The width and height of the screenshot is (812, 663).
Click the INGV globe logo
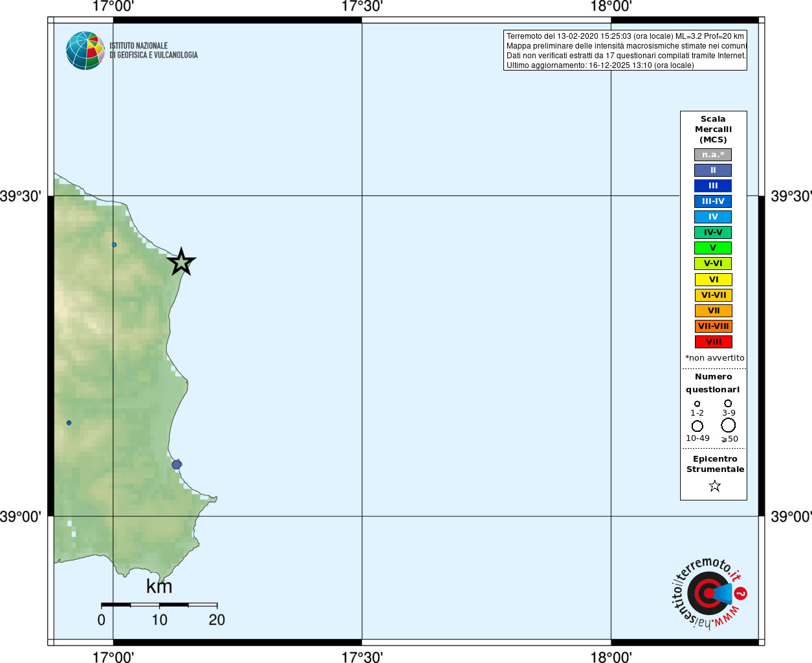click(x=85, y=51)
